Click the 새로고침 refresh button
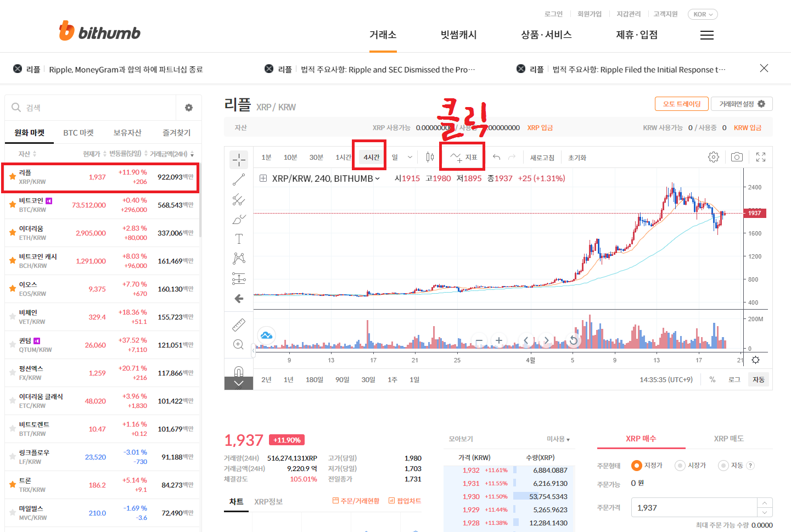This screenshot has height=532, width=791. click(542, 158)
